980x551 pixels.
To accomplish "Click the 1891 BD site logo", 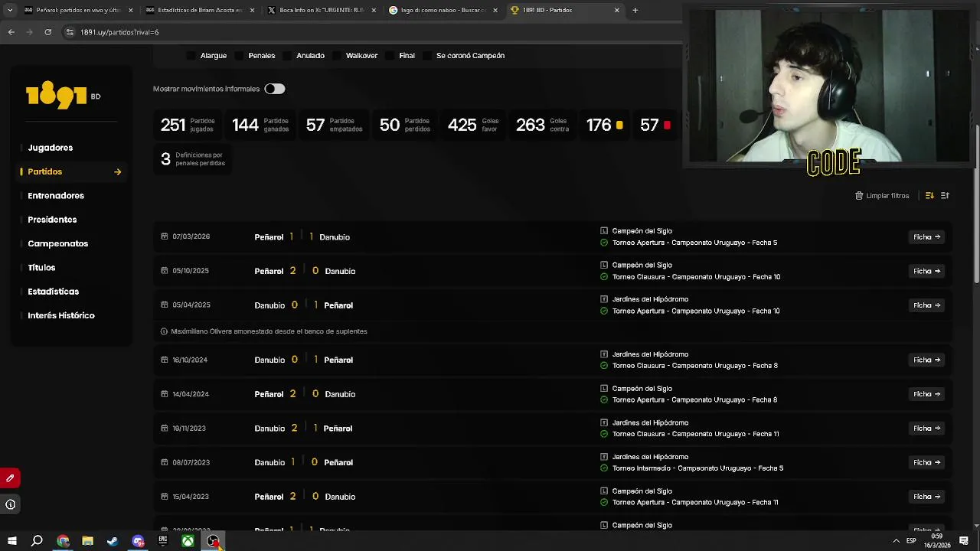I will [63, 96].
